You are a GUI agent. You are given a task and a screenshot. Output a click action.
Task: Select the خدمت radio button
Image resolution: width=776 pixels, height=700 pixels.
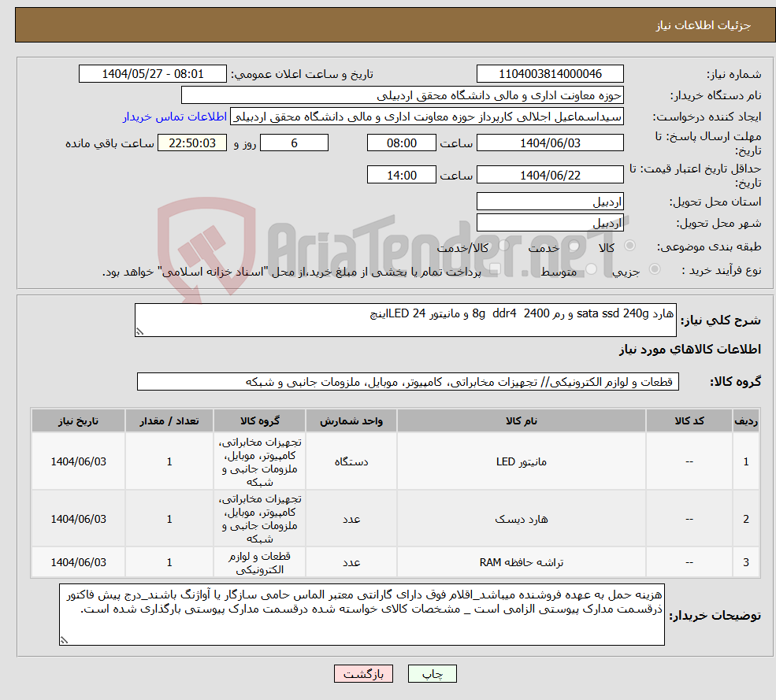(x=574, y=246)
